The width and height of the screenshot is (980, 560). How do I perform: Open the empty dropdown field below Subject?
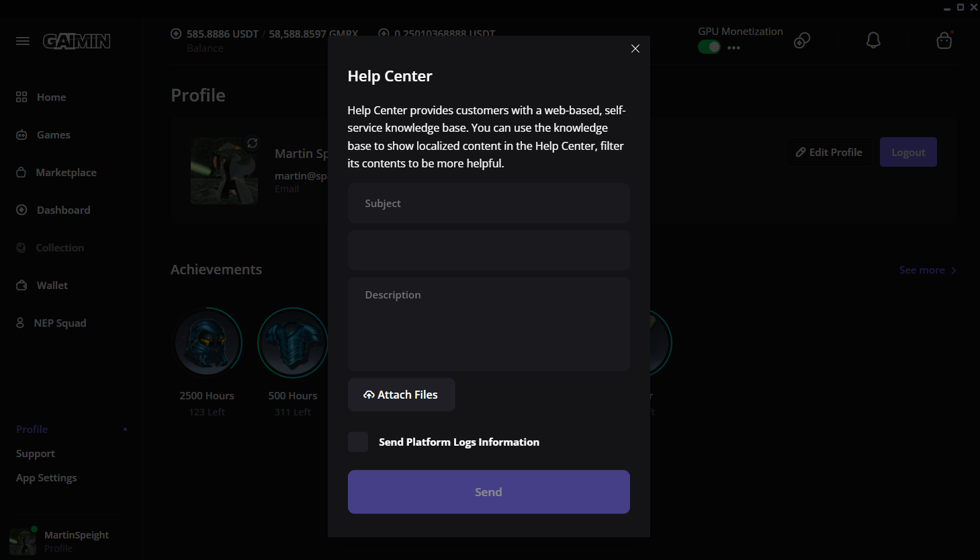[x=488, y=250]
